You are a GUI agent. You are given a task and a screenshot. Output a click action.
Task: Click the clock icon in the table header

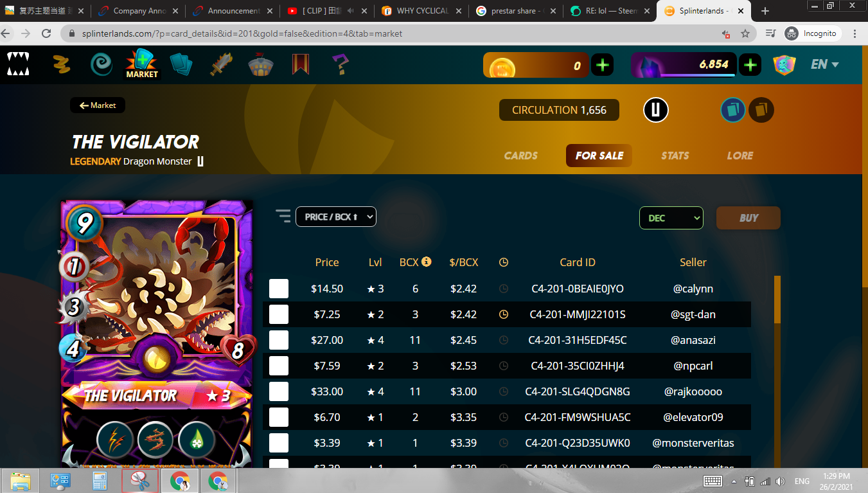504,262
